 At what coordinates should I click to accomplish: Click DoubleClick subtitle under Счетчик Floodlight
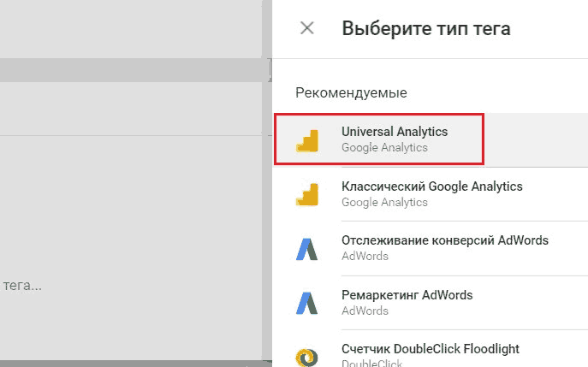pyautogui.click(x=372, y=363)
